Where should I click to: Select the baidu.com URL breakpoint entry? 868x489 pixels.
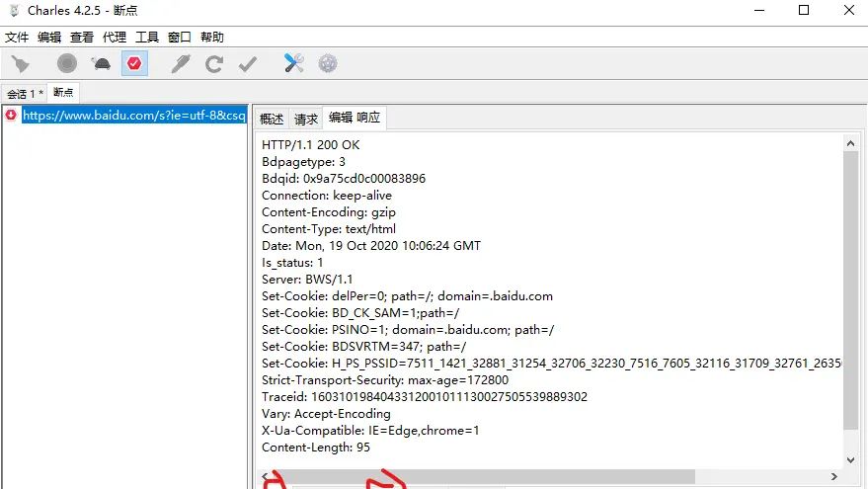point(134,116)
